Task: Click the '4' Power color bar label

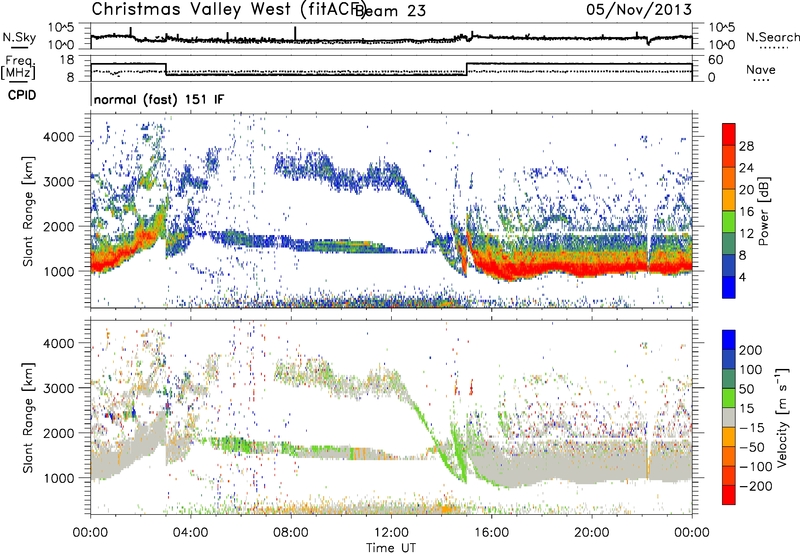Action: 743,278
